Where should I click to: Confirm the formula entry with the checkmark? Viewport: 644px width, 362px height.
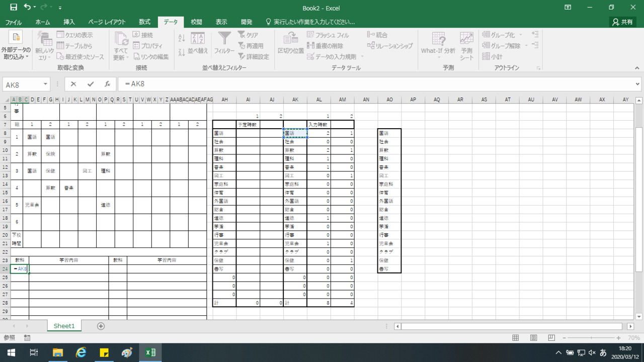91,84
